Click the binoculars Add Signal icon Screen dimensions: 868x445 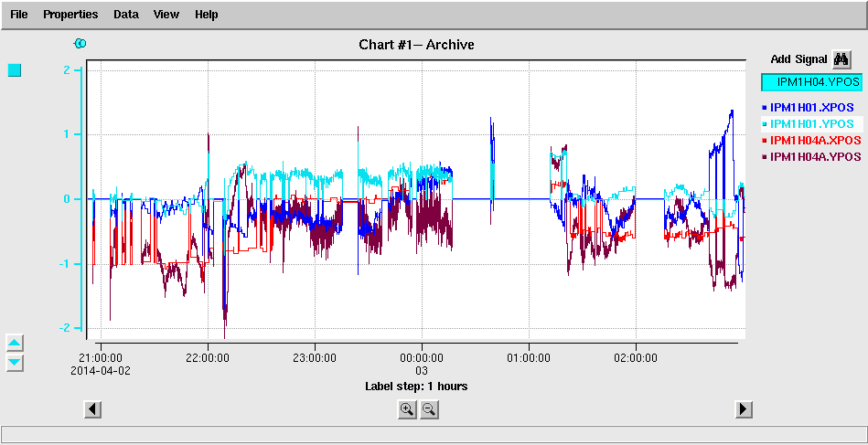(841, 59)
